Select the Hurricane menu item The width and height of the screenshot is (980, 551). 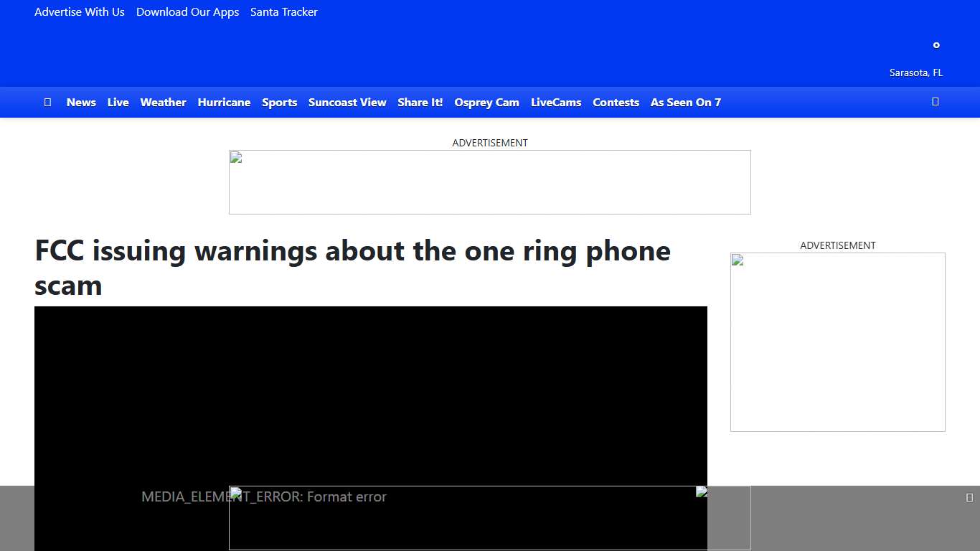click(x=224, y=102)
